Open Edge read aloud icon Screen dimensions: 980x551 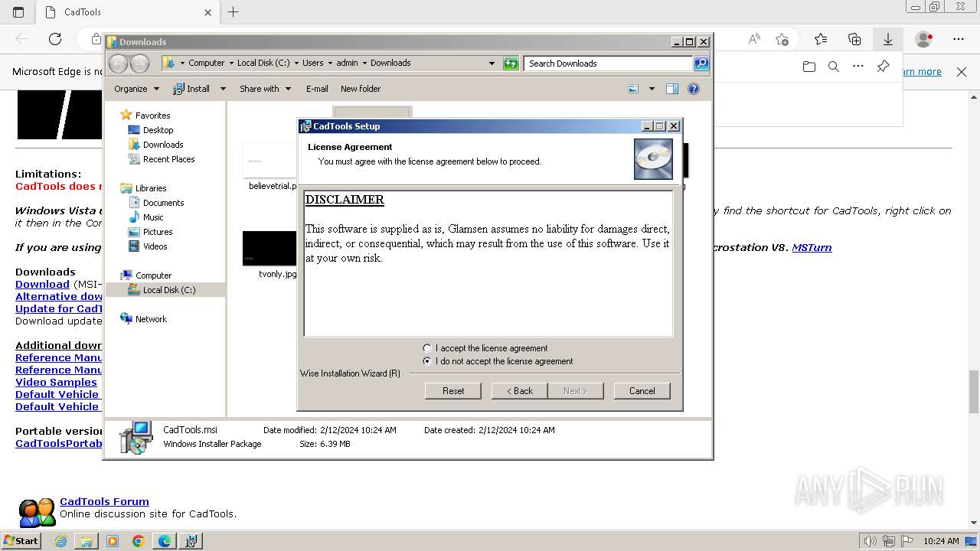(754, 39)
